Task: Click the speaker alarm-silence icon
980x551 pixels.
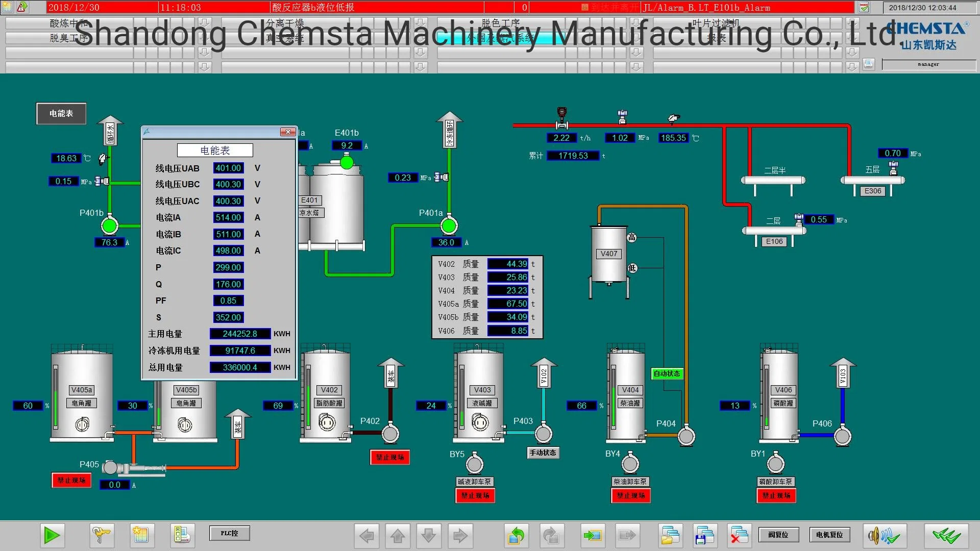Action: [x=884, y=535]
